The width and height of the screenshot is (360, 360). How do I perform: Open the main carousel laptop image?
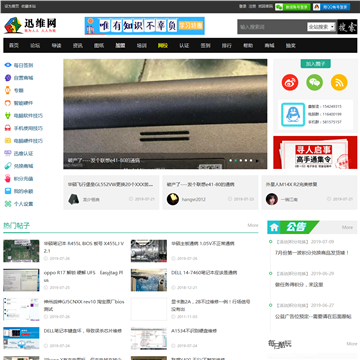(x=165, y=114)
